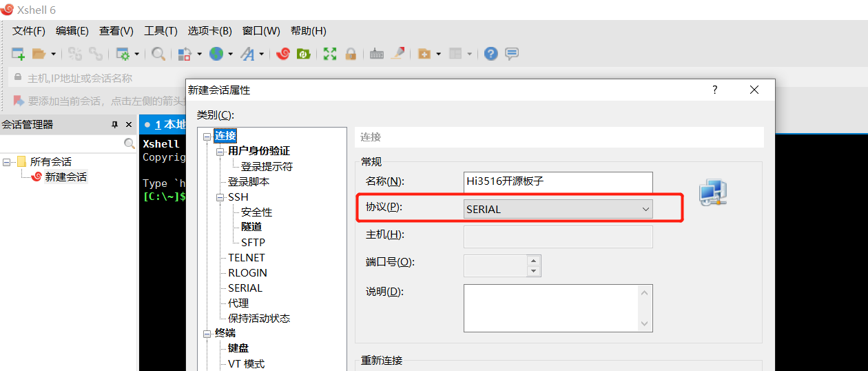Select 登录脚本 in category tree

tap(249, 181)
